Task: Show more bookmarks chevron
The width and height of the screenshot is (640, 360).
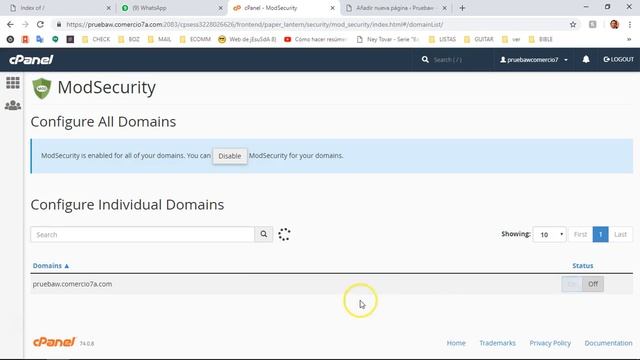Action: click(x=629, y=39)
